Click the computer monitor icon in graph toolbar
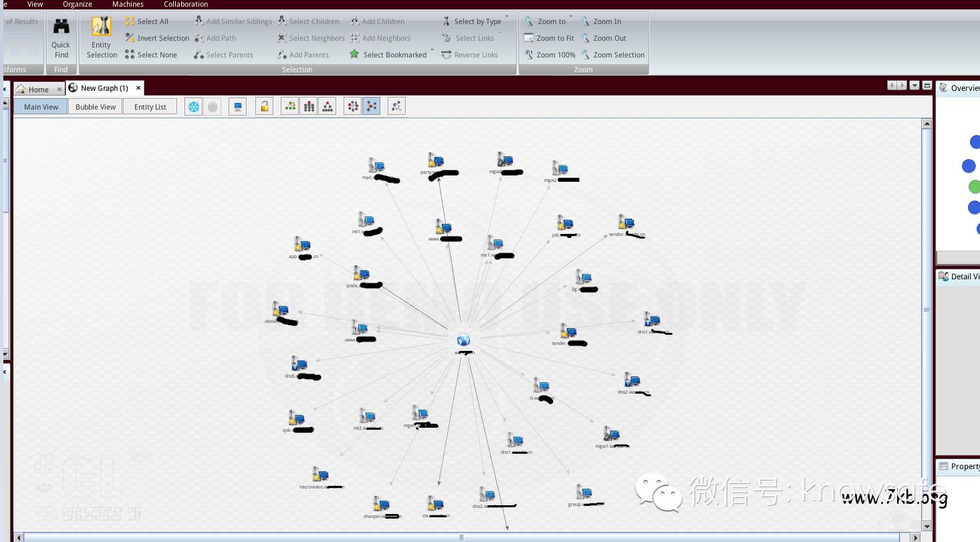 pyautogui.click(x=237, y=106)
